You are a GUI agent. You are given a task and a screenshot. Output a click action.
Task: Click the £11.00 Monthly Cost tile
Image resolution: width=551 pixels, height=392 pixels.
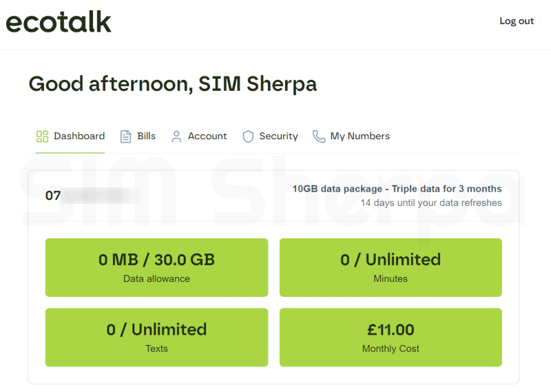391,337
